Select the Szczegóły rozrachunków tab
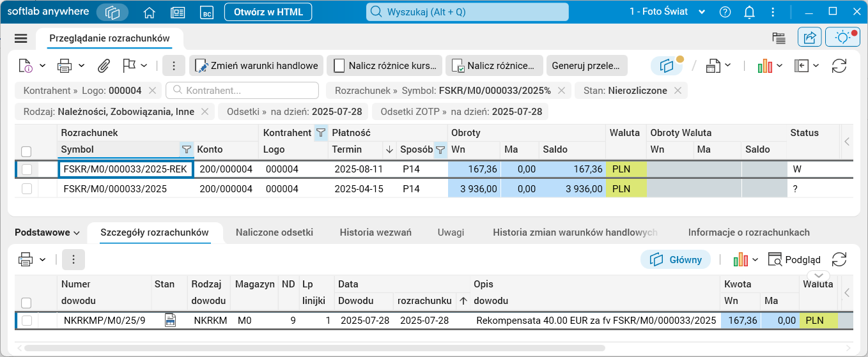The image size is (868, 357). [x=155, y=232]
